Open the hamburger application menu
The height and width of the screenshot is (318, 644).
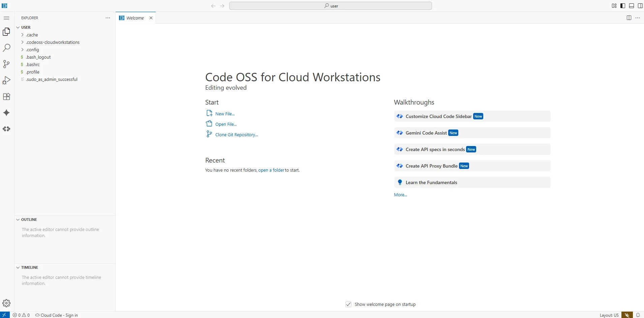pyautogui.click(x=6, y=18)
